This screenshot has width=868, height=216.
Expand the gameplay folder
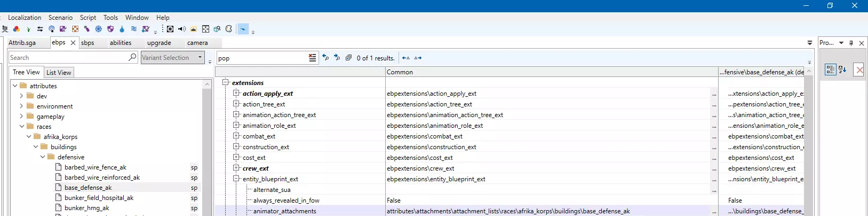point(21,117)
